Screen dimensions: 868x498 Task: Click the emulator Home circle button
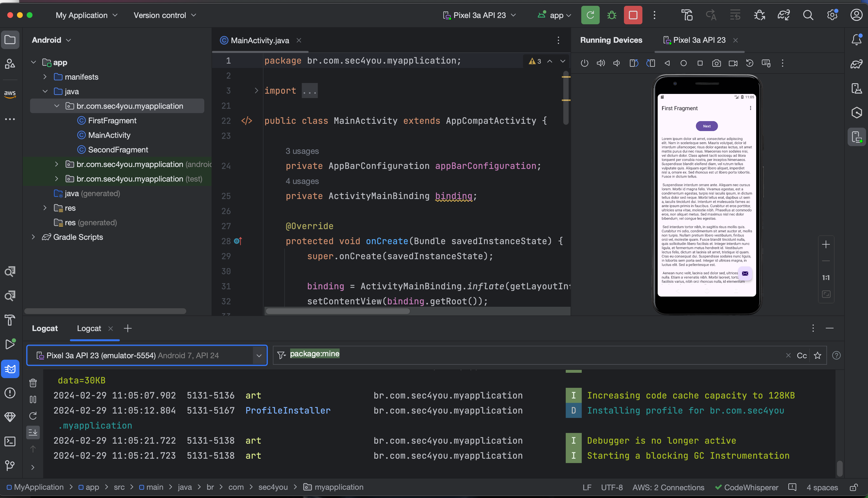683,63
